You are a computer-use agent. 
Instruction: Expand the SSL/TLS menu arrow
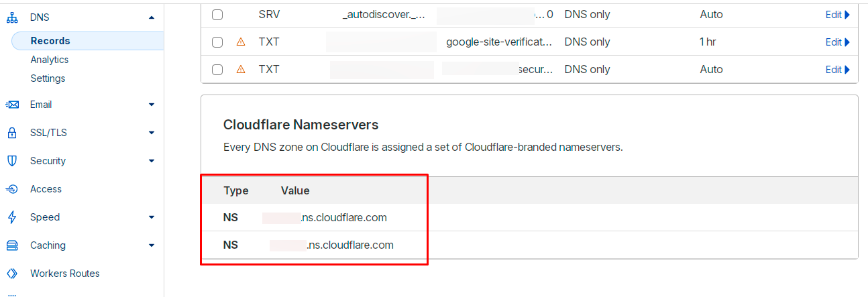[x=152, y=133]
